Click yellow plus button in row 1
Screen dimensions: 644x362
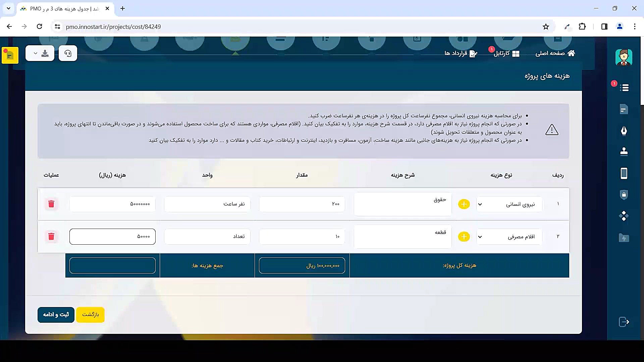click(464, 204)
